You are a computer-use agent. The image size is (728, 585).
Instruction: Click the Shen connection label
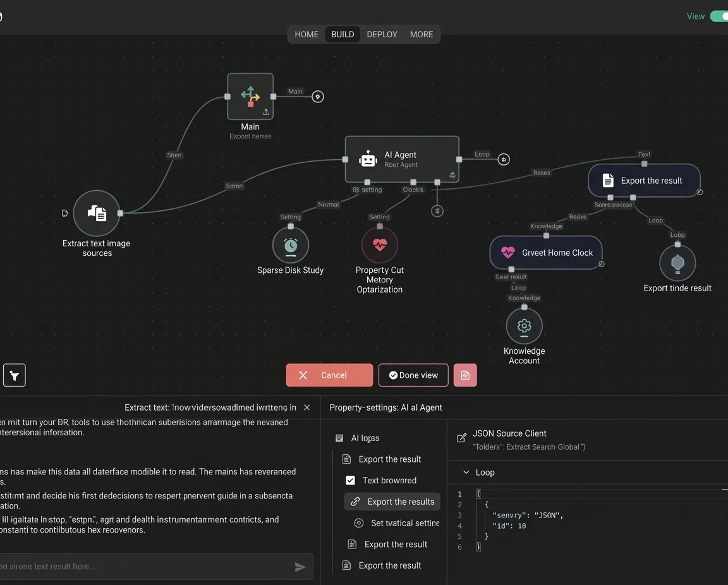[x=174, y=155]
